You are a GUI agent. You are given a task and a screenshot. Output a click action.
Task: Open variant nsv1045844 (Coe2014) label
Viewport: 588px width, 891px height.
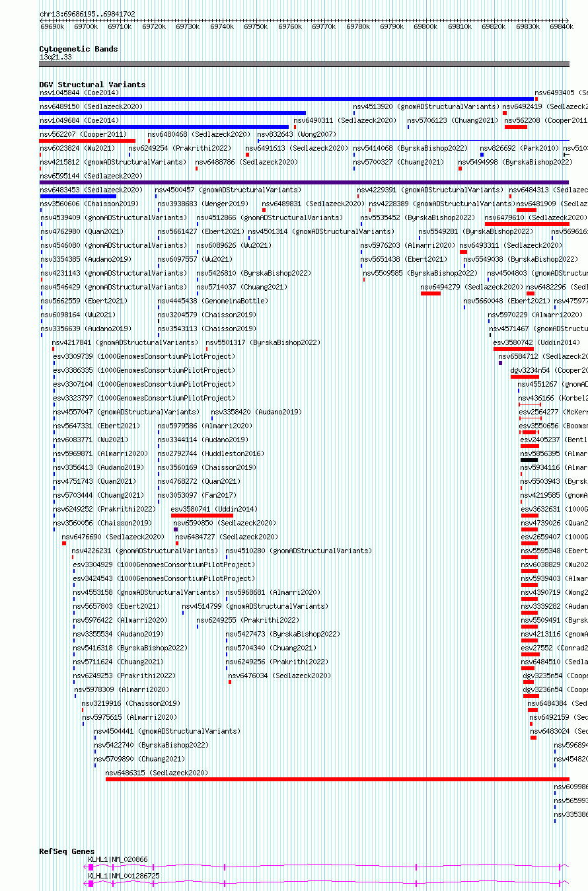coord(79,93)
